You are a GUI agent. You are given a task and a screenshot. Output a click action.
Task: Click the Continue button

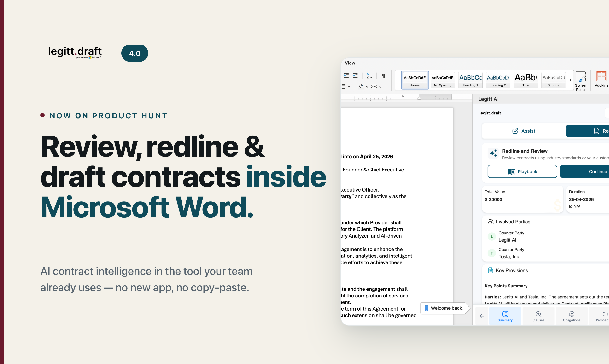pyautogui.click(x=585, y=171)
